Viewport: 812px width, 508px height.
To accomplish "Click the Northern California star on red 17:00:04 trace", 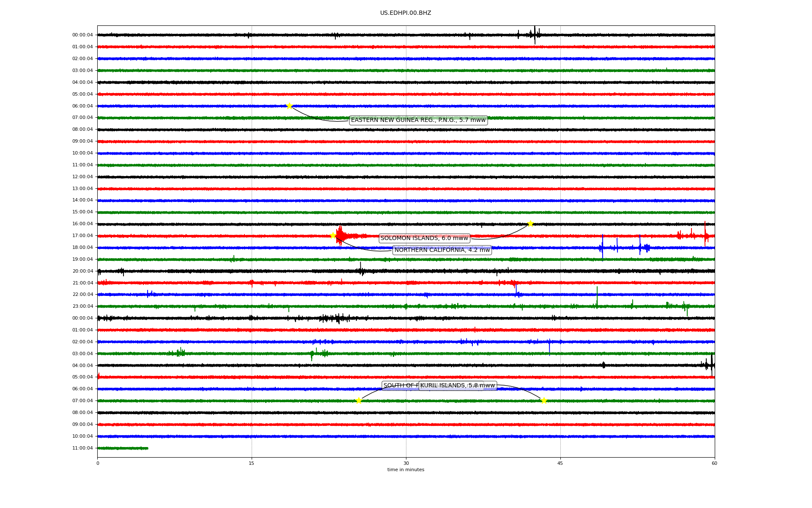I will pos(333,235).
